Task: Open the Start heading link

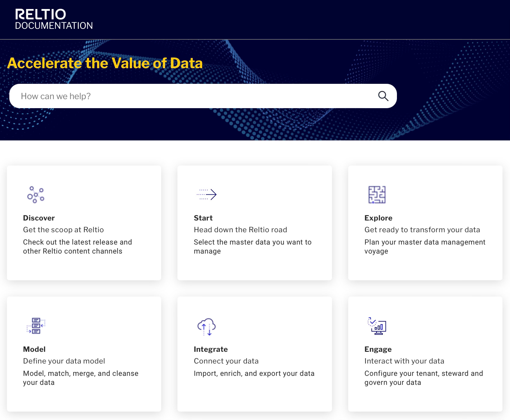Action: point(203,218)
